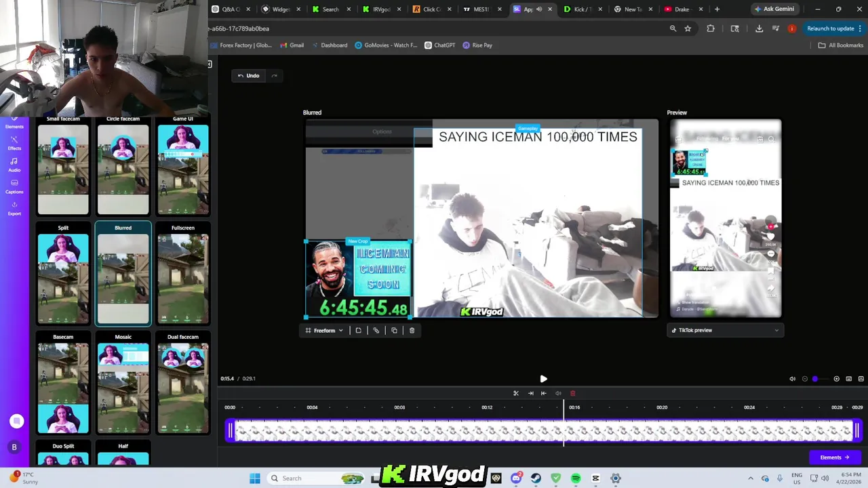This screenshot has height=488, width=868.
Task: Click the Undo button
Action: (x=248, y=76)
